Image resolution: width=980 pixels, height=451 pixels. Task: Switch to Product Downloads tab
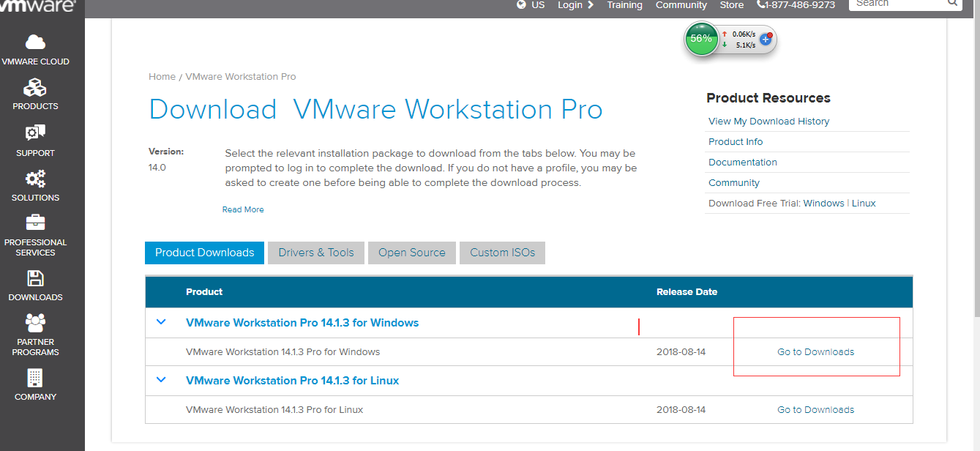[204, 253]
